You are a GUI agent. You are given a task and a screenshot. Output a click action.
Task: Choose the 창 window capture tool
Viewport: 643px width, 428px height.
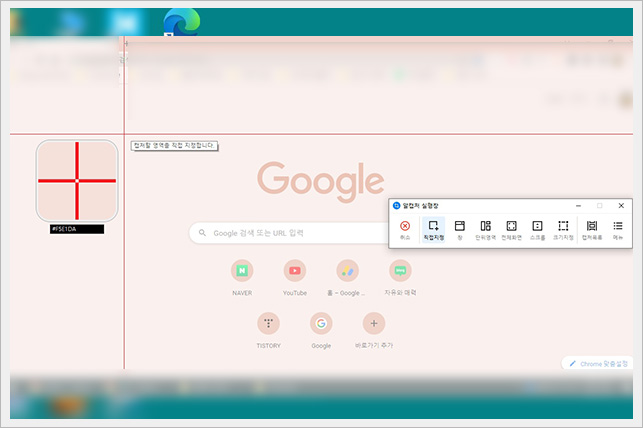(460, 230)
